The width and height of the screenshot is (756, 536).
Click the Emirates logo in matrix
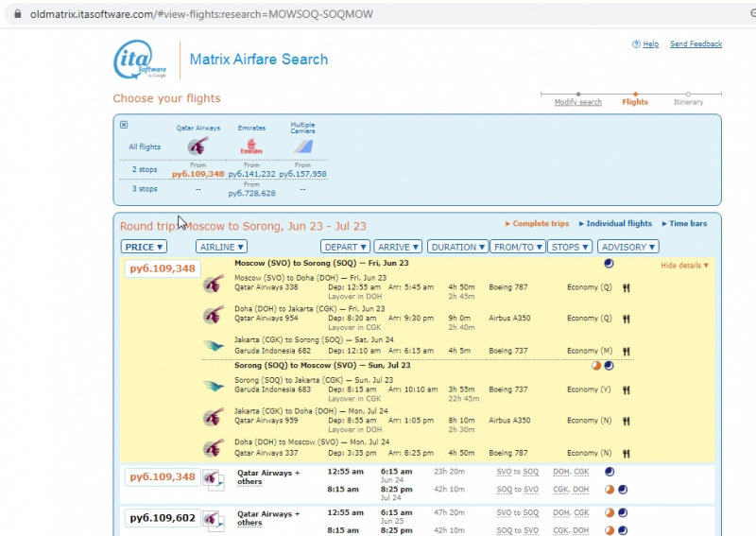tap(251, 147)
